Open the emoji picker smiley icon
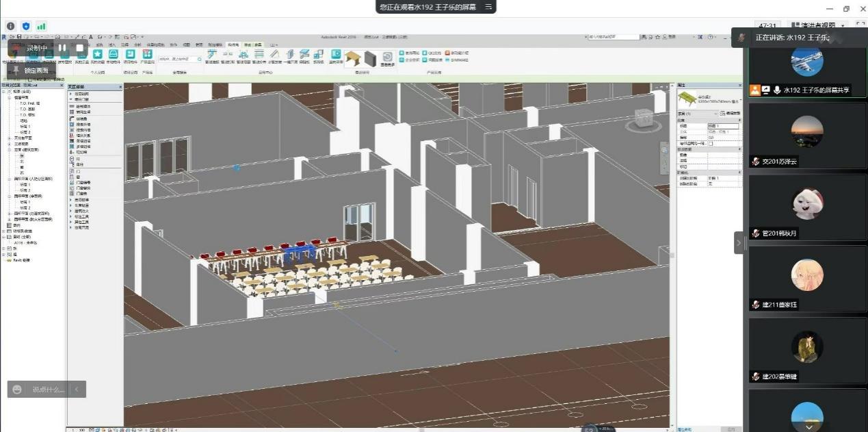This screenshot has height=432, width=868. tap(17, 390)
